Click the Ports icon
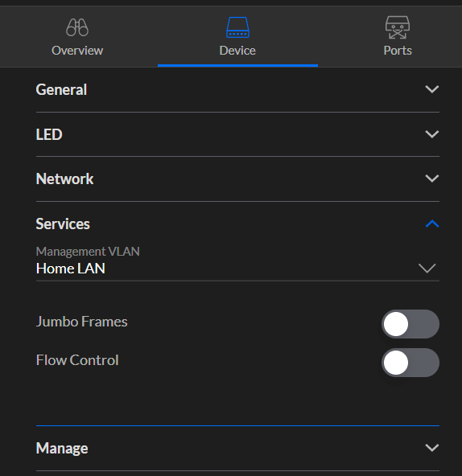Viewport: 462px width, 476px height. pos(398,27)
